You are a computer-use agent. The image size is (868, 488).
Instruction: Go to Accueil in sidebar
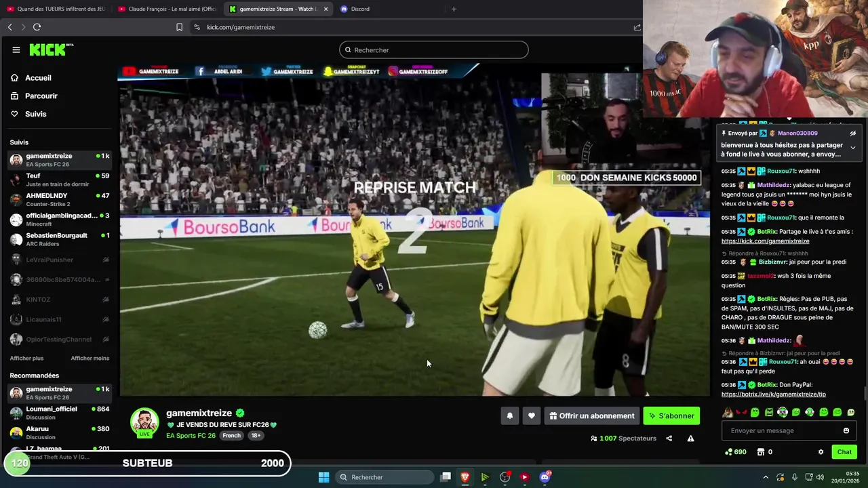[38, 78]
